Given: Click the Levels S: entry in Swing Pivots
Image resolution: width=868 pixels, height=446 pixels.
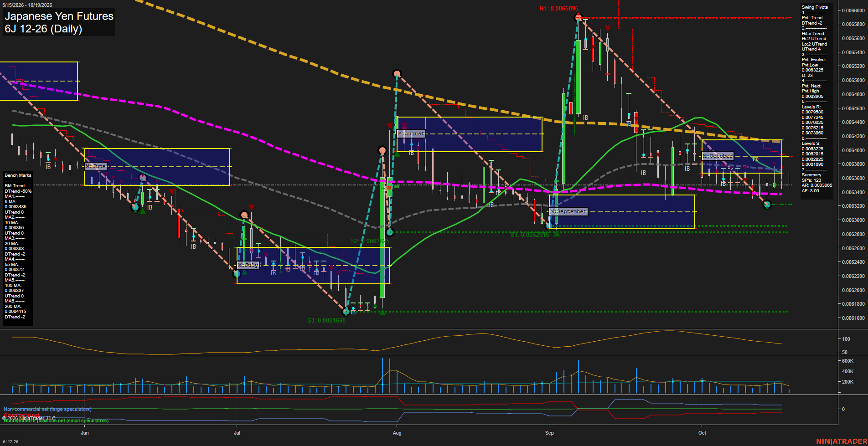Looking at the screenshot, I should click(811, 144).
